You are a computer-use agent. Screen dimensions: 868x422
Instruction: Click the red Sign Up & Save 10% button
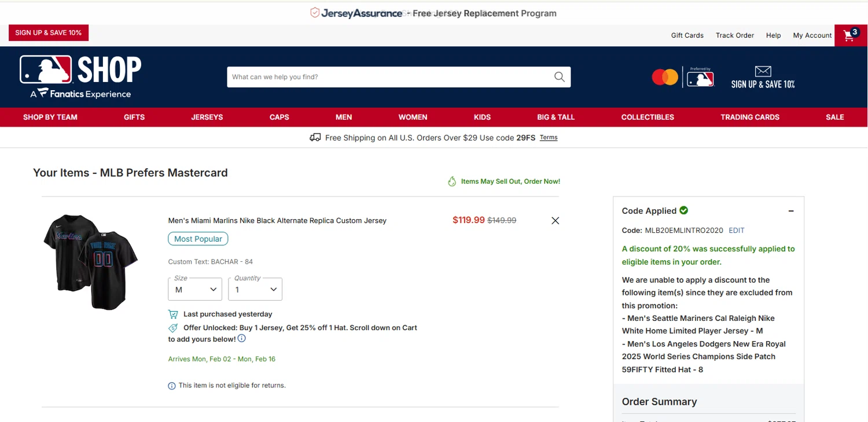[48, 33]
